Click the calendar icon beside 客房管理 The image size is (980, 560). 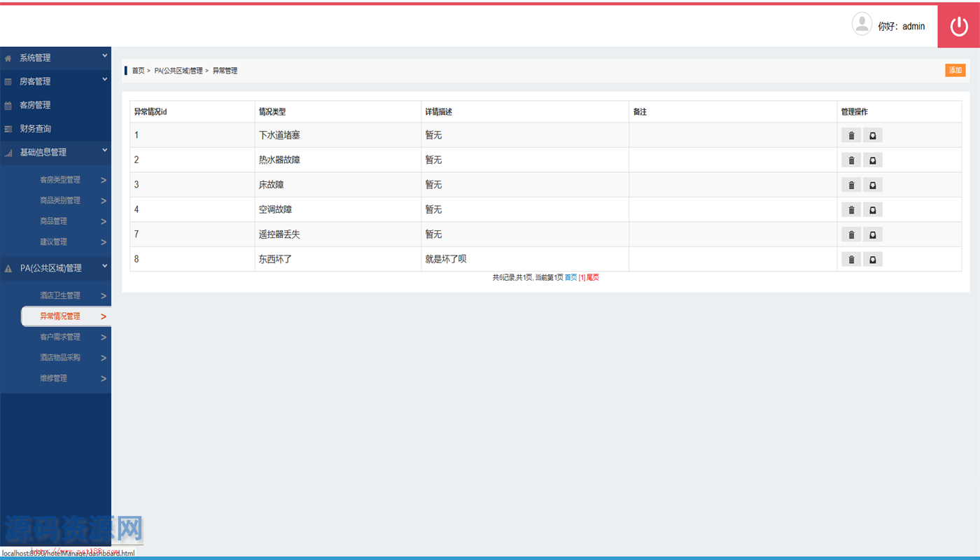tap(8, 106)
